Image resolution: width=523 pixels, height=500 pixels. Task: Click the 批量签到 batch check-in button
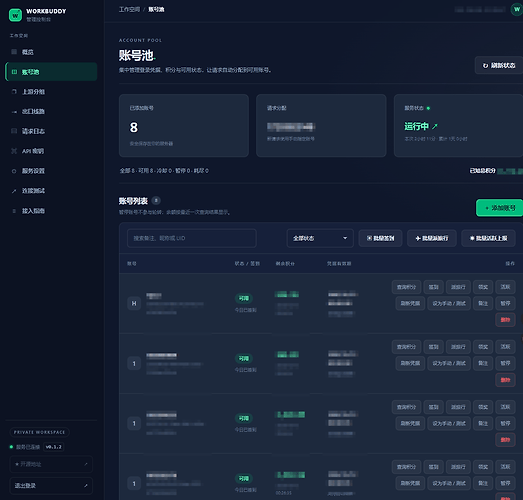click(381, 238)
